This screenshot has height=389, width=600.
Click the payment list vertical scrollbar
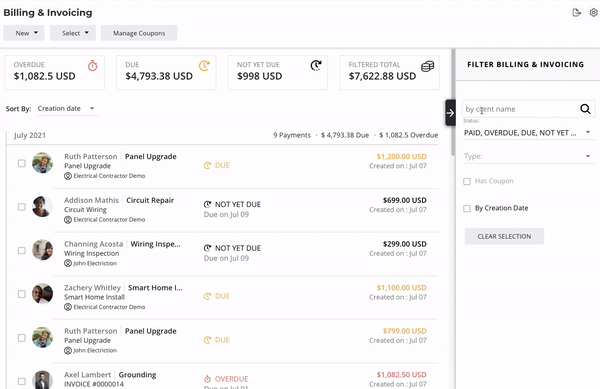[453, 101]
